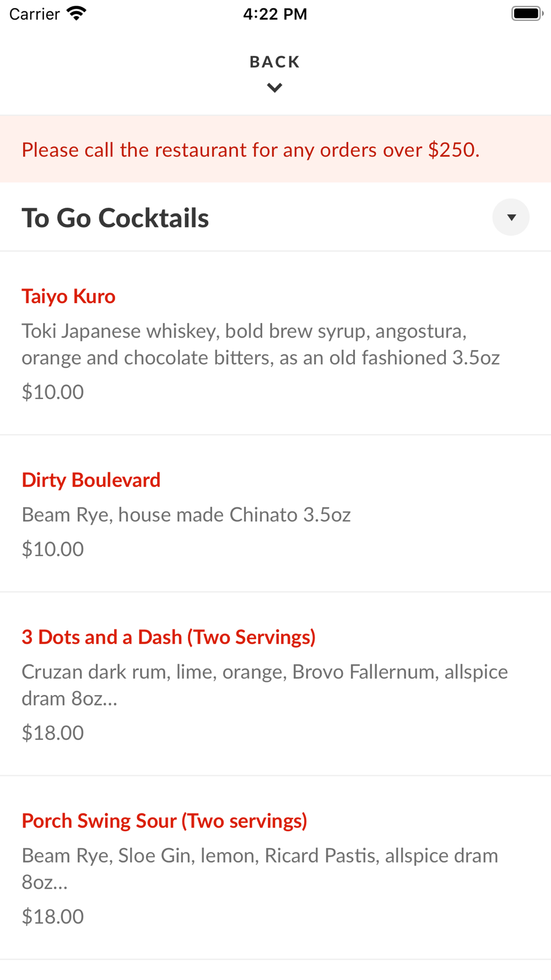Open the Dirty Boulevard item
This screenshot has height=980, width=551.
(91, 480)
